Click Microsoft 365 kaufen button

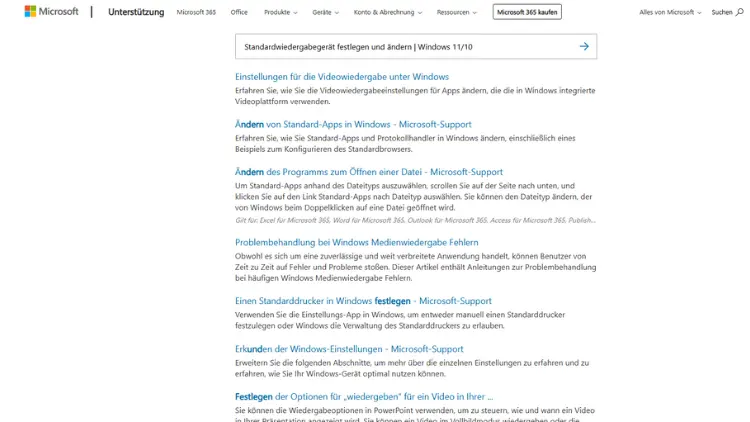pyautogui.click(x=527, y=12)
